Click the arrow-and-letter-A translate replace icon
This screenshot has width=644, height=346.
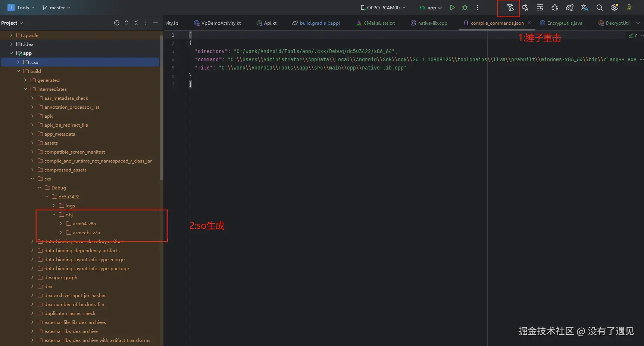525,7
